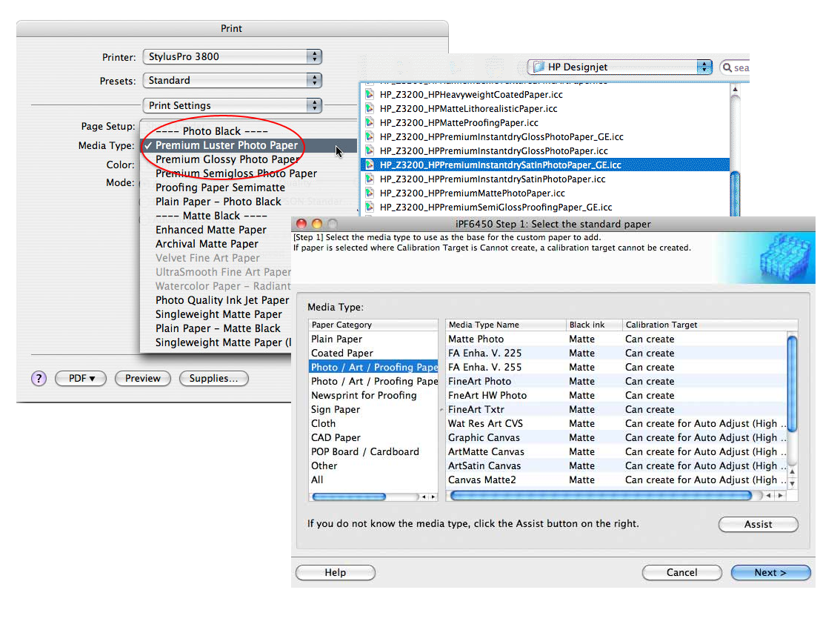This screenshot has width=840, height=630.
Task: Open the Printer dropdown showing StylusPro 3800
Action: pyautogui.click(x=233, y=57)
